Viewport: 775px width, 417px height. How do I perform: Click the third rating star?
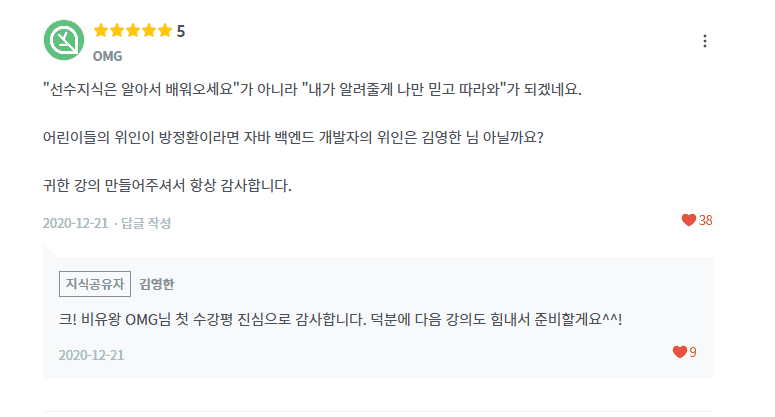pyautogui.click(x=133, y=31)
